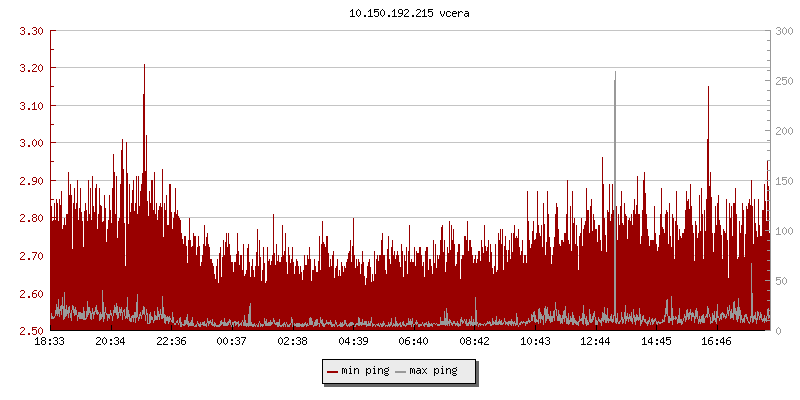800x400 pixels.
Task: Select the 'min ping' legend label
Action: (x=365, y=371)
